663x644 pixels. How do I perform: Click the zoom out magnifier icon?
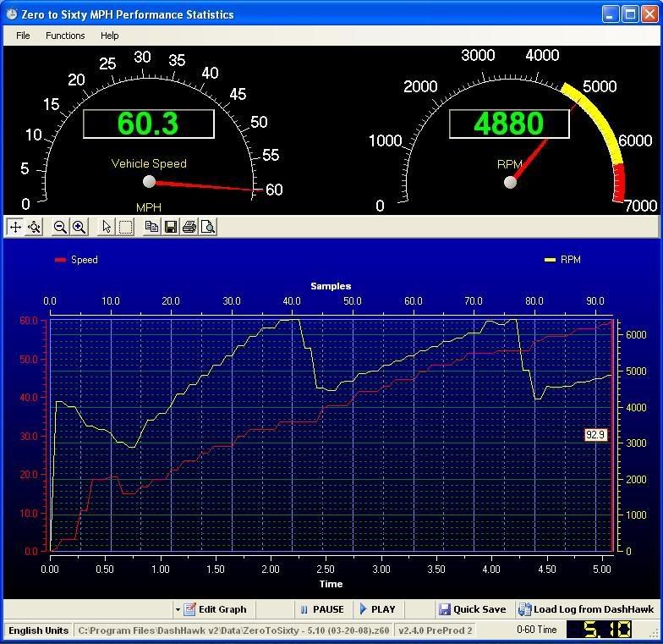click(x=60, y=227)
